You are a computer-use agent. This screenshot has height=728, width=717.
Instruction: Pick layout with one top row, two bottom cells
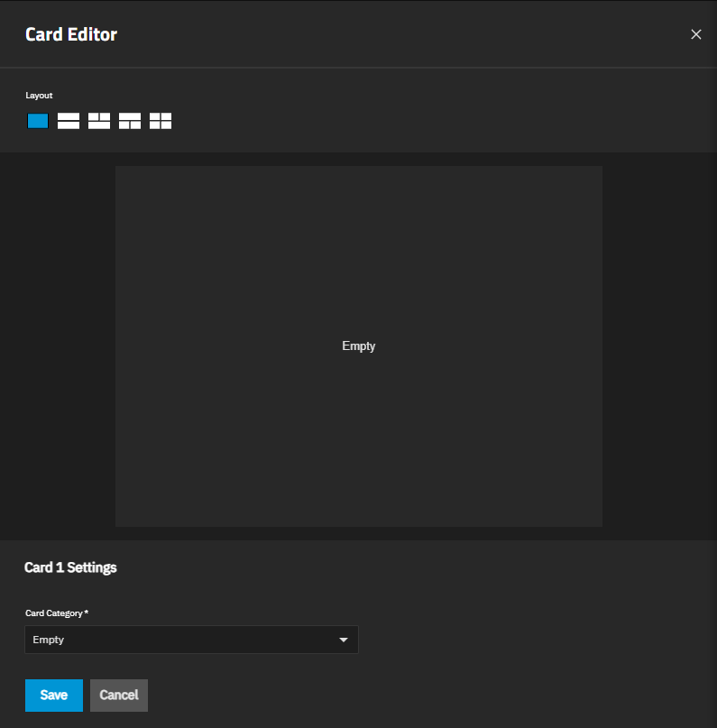point(130,121)
